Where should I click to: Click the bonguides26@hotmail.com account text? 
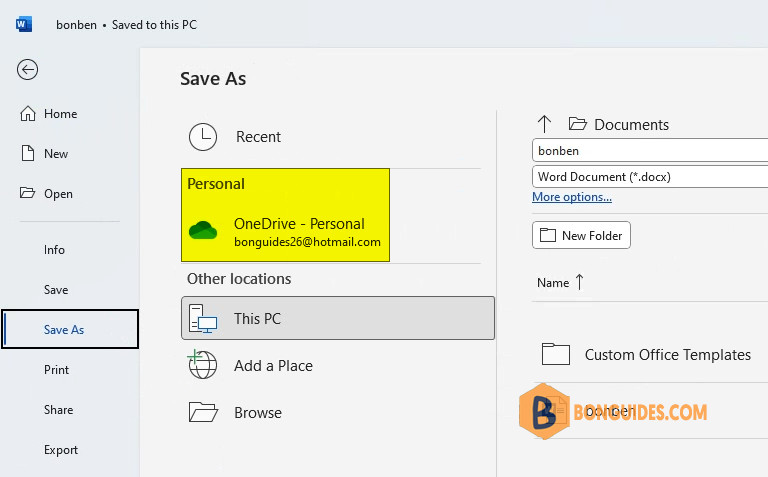click(307, 242)
